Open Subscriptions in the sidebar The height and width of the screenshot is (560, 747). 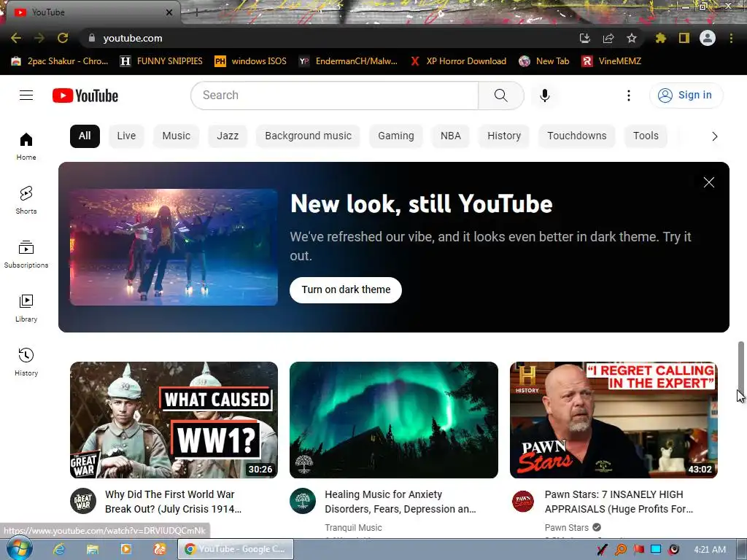(26, 254)
